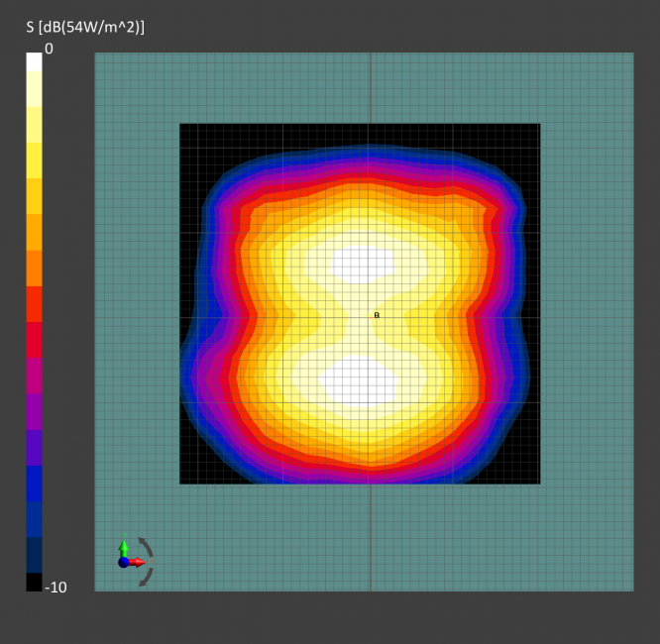Click the blue Z-axis sphere of the gizmo
The width and height of the screenshot is (660, 644).
click(x=123, y=563)
